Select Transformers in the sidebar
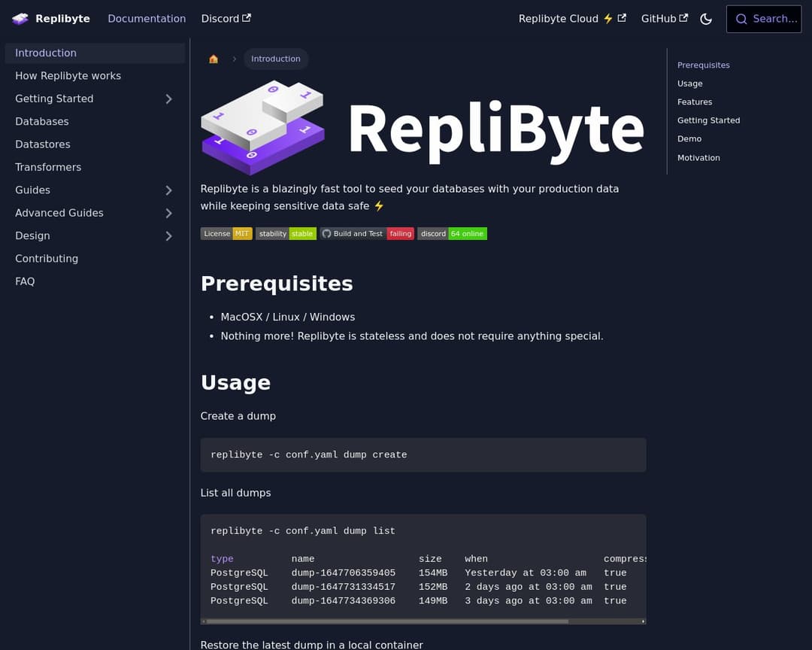The width and height of the screenshot is (812, 650). click(x=48, y=167)
